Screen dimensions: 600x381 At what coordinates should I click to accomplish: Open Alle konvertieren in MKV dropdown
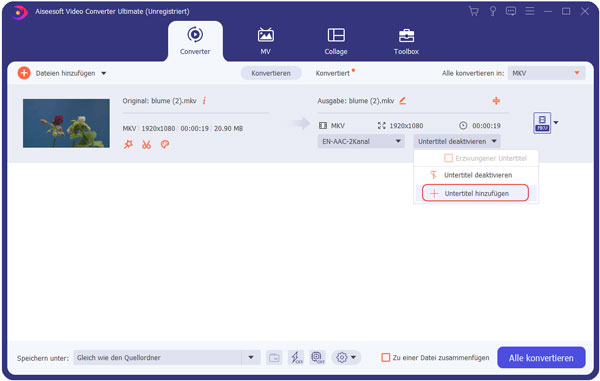(546, 73)
